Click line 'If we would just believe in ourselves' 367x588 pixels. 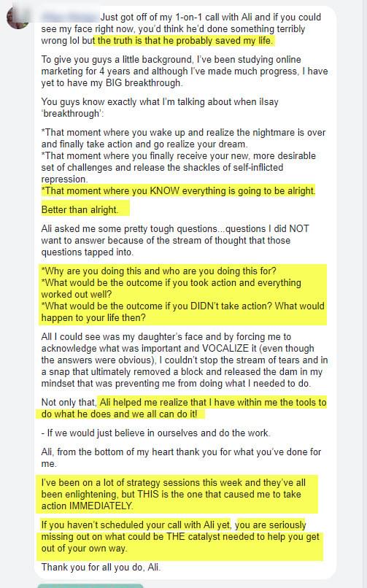[x=155, y=433]
